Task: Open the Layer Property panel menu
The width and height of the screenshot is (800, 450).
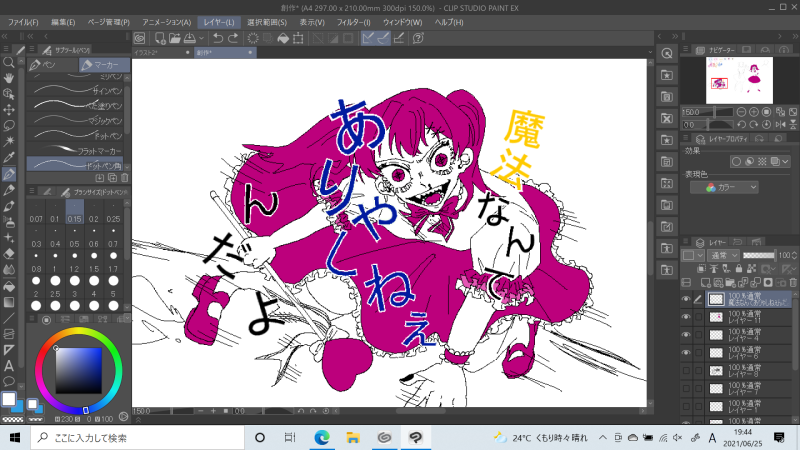Action: pos(686,138)
